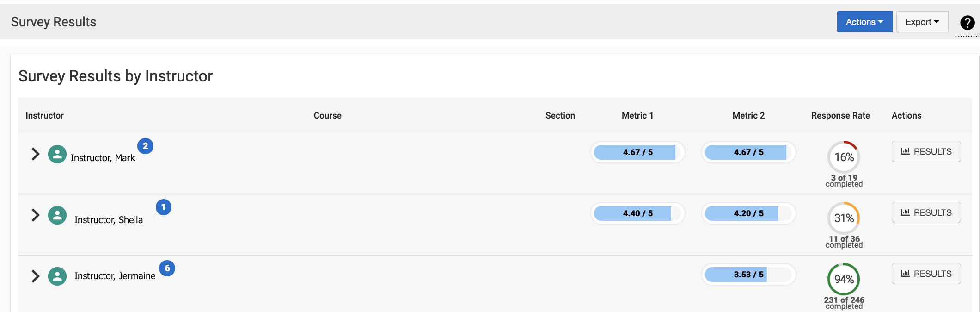The height and width of the screenshot is (312, 980).
Task: Click the badge showing 6 beside Jermaine
Action: click(x=167, y=268)
